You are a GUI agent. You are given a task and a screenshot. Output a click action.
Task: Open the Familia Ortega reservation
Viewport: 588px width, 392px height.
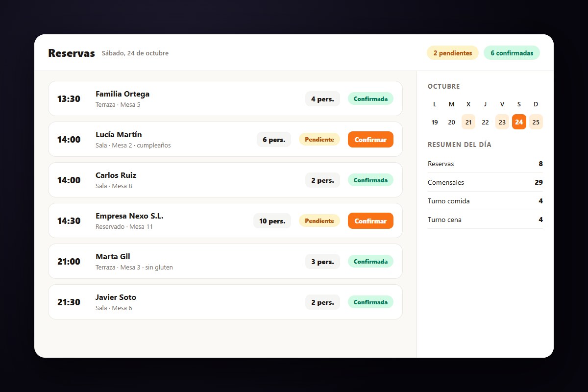[225, 98]
